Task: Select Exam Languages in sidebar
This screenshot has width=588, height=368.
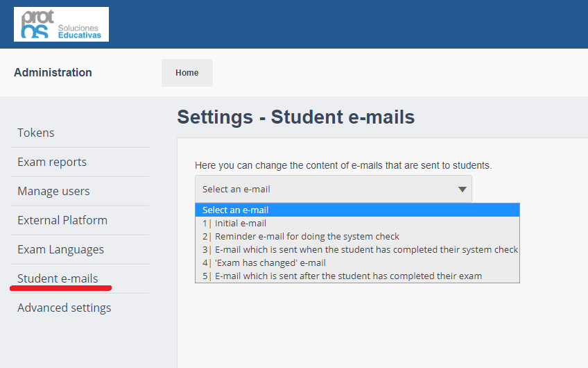Action: (x=60, y=249)
